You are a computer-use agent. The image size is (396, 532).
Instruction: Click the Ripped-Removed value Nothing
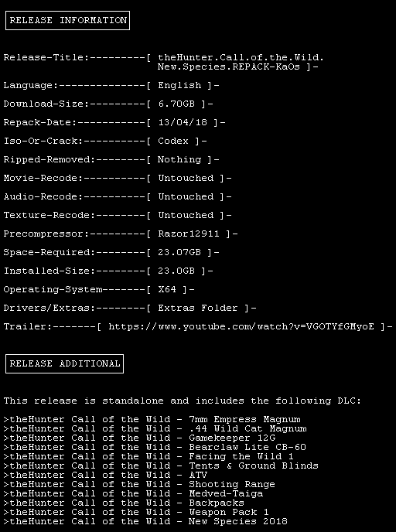pos(179,159)
